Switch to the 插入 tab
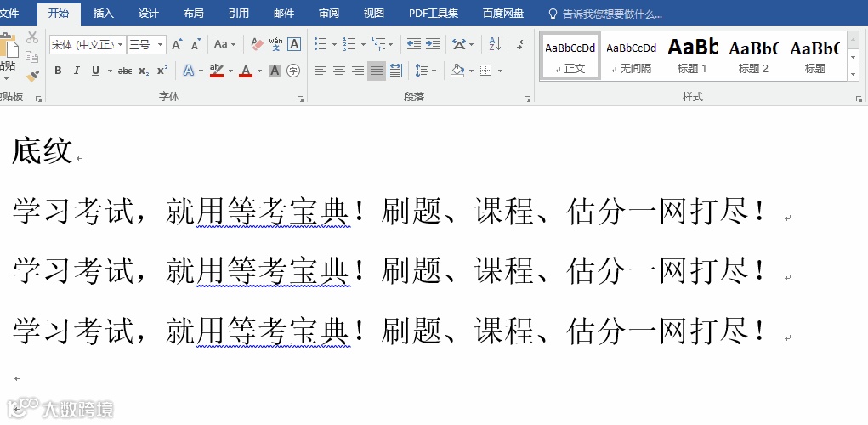The width and height of the screenshot is (868, 425). tap(104, 14)
